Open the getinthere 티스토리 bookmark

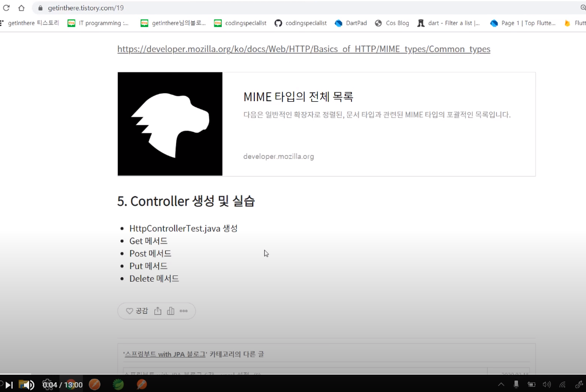(30, 23)
